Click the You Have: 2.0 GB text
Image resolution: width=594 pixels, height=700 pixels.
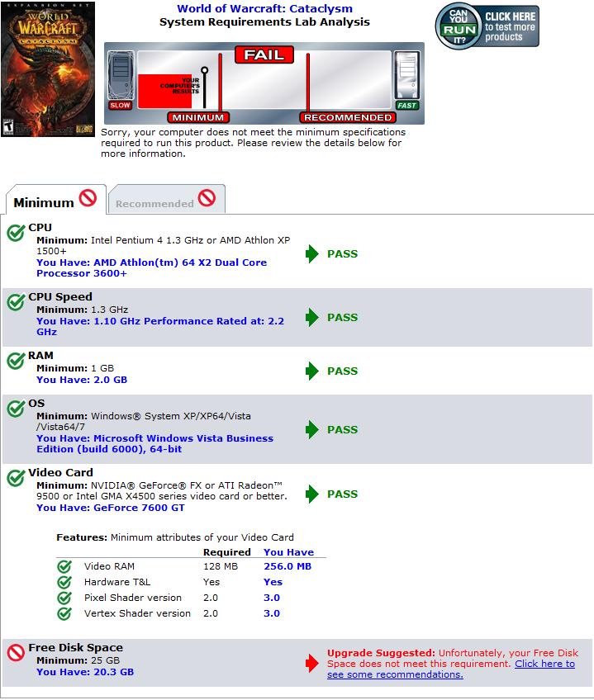pyautogui.click(x=82, y=380)
